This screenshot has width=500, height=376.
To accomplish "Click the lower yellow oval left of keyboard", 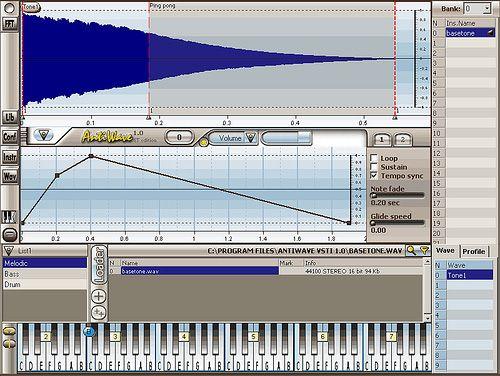I will point(9,343).
